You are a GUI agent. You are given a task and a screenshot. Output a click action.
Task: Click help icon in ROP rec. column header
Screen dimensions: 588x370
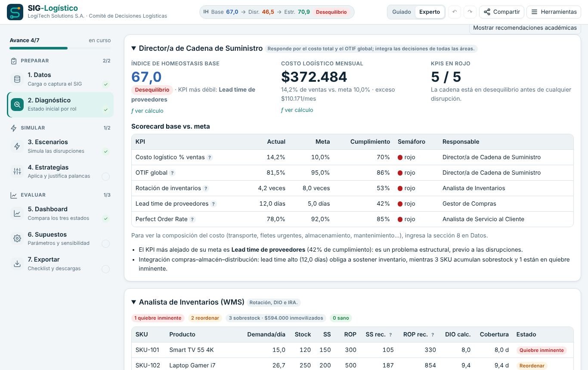tap(433, 335)
